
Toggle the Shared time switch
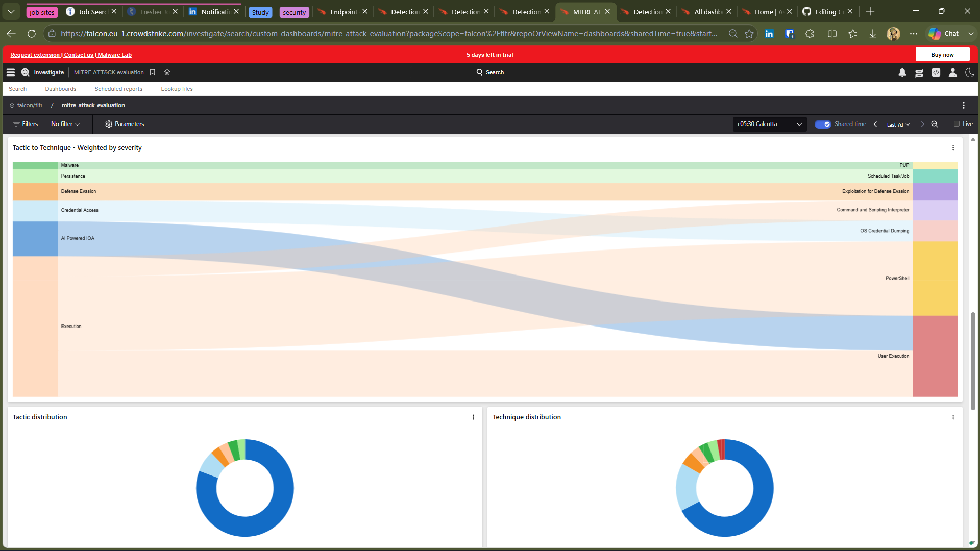point(822,124)
